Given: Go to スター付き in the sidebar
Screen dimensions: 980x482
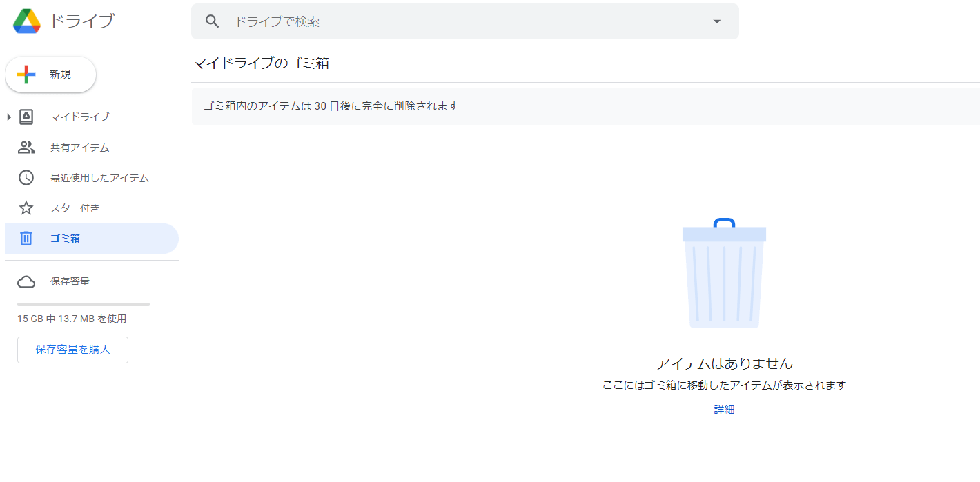Looking at the screenshot, I should pos(75,208).
